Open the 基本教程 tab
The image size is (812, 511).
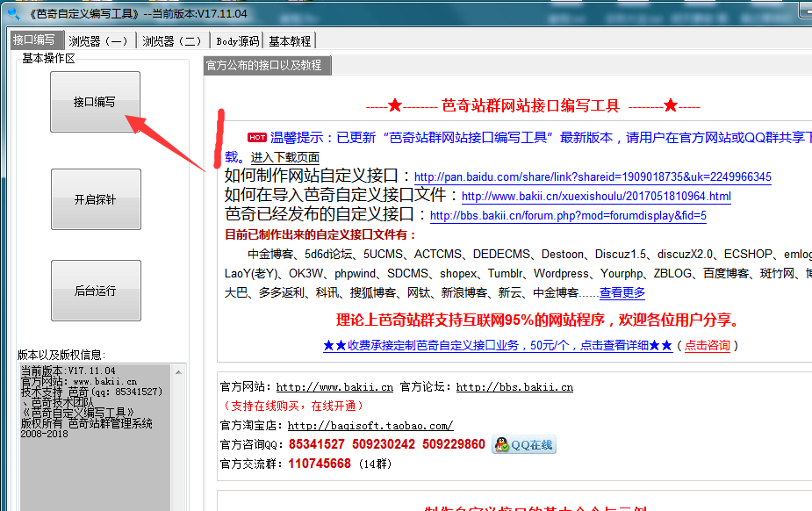click(290, 41)
